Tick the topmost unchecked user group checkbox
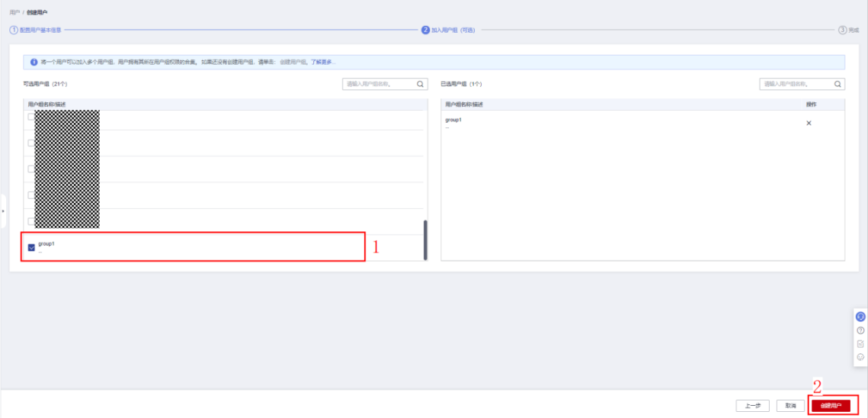This screenshot has height=418, width=868. pos(31,117)
